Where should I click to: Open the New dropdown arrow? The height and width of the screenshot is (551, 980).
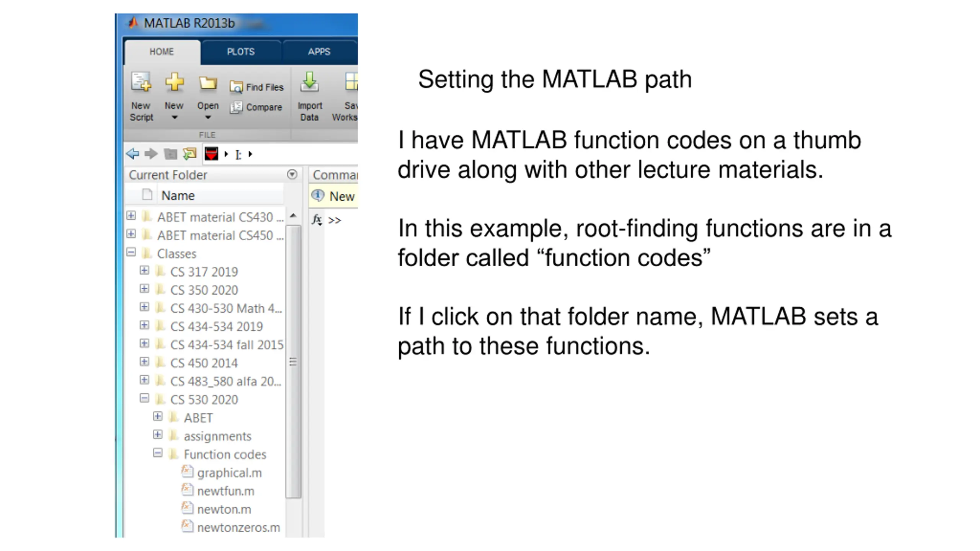pos(174,117)
